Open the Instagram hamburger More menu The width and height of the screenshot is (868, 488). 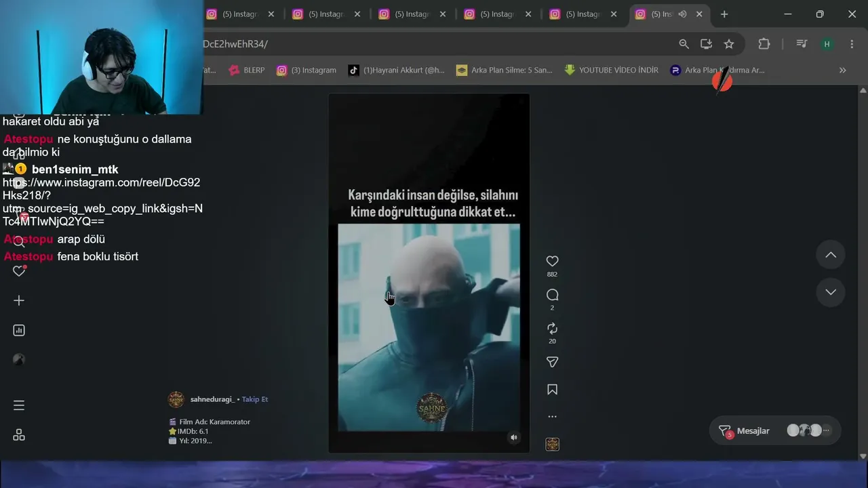(19, 405)
